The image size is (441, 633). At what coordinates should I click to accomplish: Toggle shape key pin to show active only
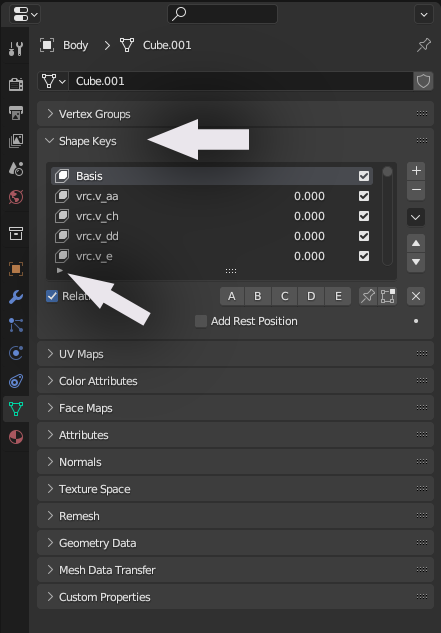pos(368,296)
